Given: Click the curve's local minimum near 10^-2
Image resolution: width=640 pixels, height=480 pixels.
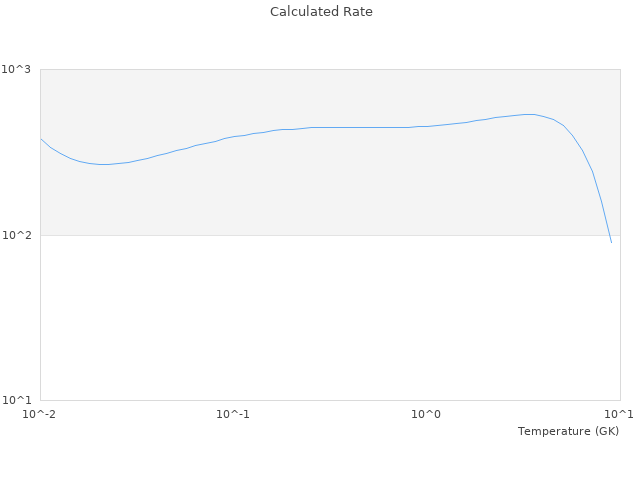Looking at the screenshot, I should 102,164.
